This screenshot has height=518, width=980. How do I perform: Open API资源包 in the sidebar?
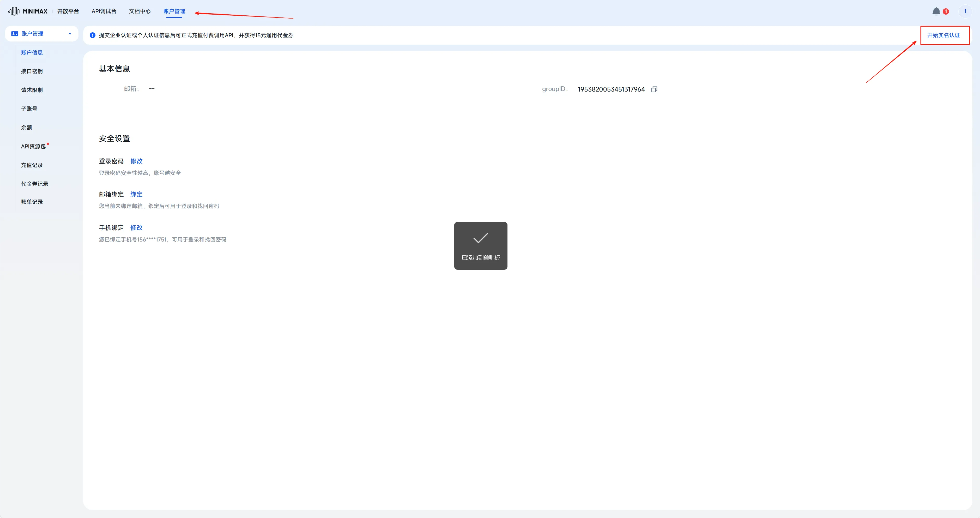(33, 146)
